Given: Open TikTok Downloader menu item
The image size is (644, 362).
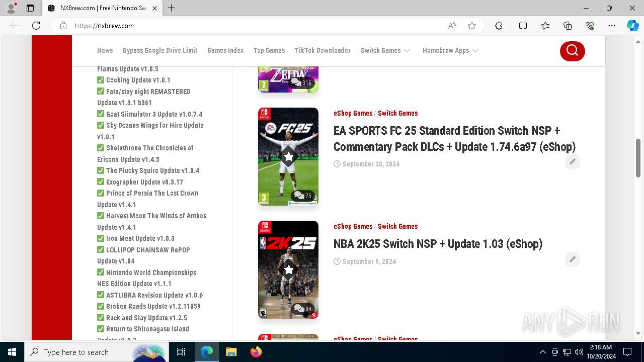Looking at the screenshot, I should click(x=323, y=50).
